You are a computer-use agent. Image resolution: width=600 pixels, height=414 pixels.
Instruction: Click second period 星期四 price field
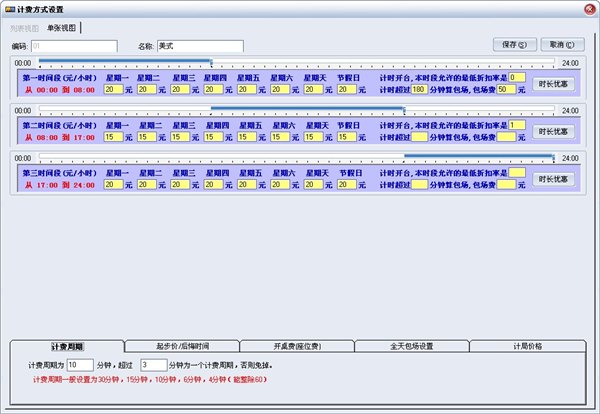214,137
